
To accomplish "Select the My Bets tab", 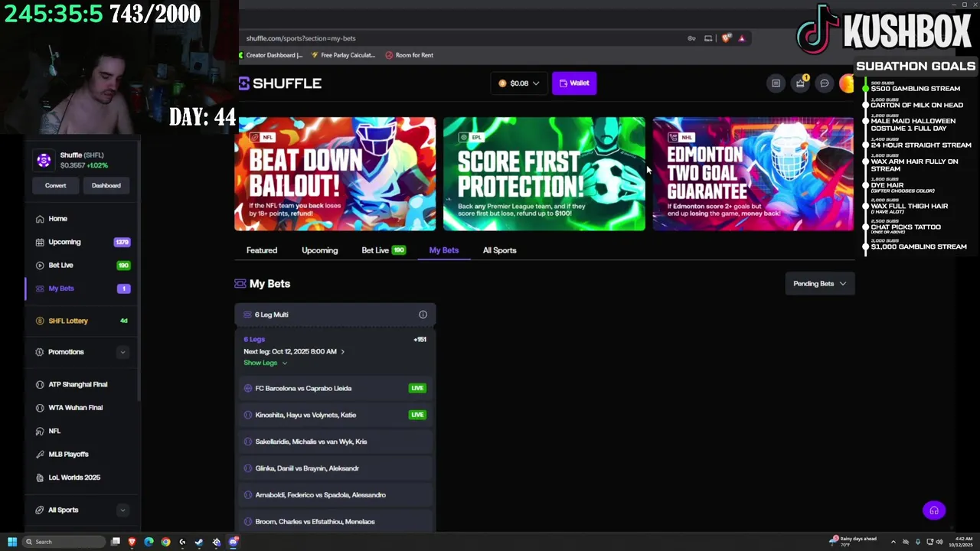I will [444, 250].
